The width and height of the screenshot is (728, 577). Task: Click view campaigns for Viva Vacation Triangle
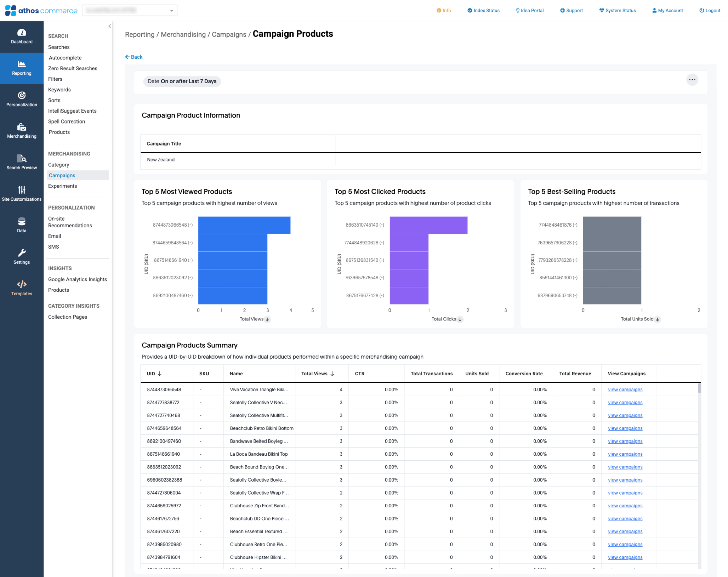point(625,390)
